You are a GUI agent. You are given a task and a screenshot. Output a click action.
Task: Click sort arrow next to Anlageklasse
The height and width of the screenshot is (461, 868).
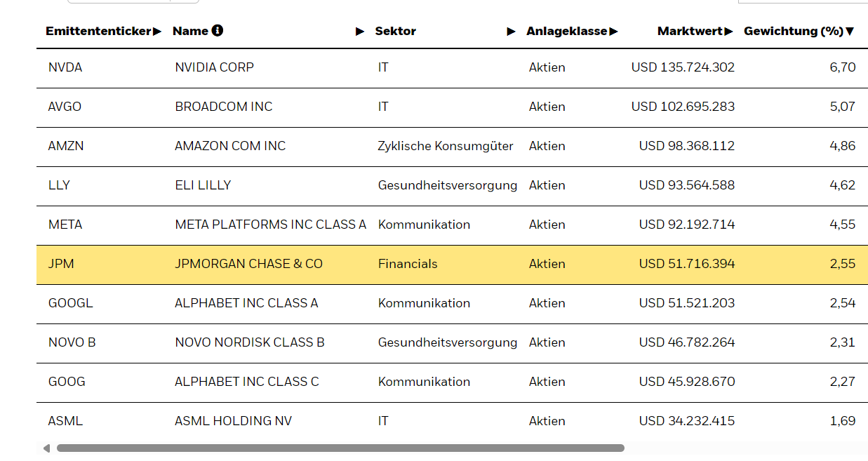pyautogui.click(x=613, y=32)
